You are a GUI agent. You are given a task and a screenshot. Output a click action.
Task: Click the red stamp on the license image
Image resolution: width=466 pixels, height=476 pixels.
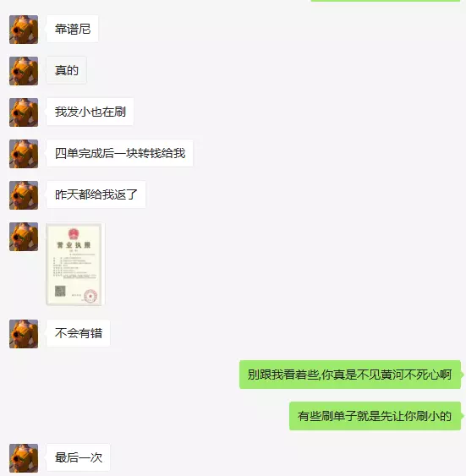point(90,296)
